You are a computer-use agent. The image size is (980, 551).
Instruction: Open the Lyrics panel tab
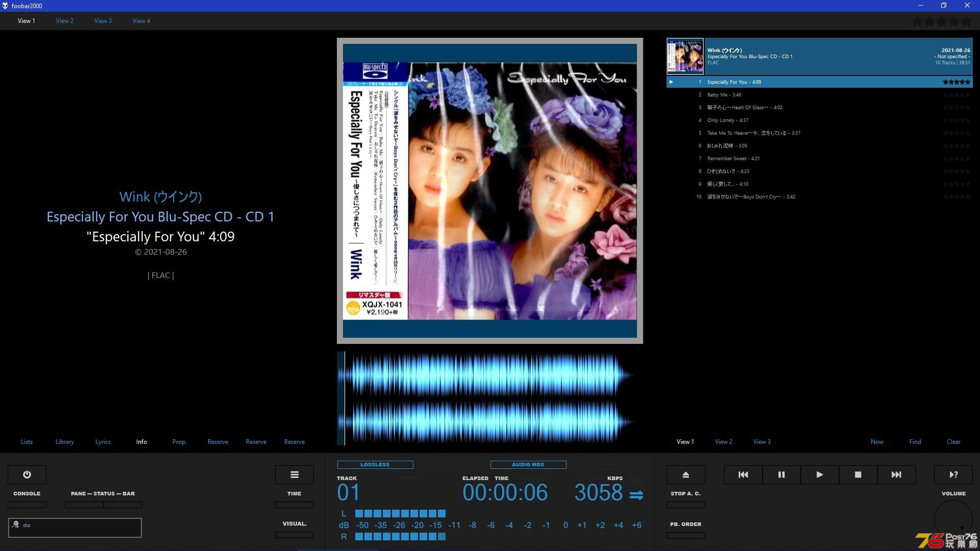[x=103, y=442]
